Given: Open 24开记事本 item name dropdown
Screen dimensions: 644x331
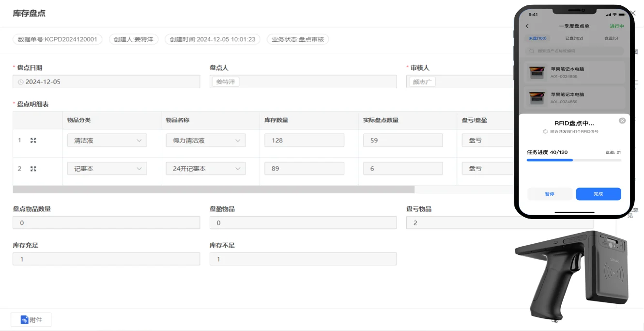Looking at the screenshot, I should point(205,169).
